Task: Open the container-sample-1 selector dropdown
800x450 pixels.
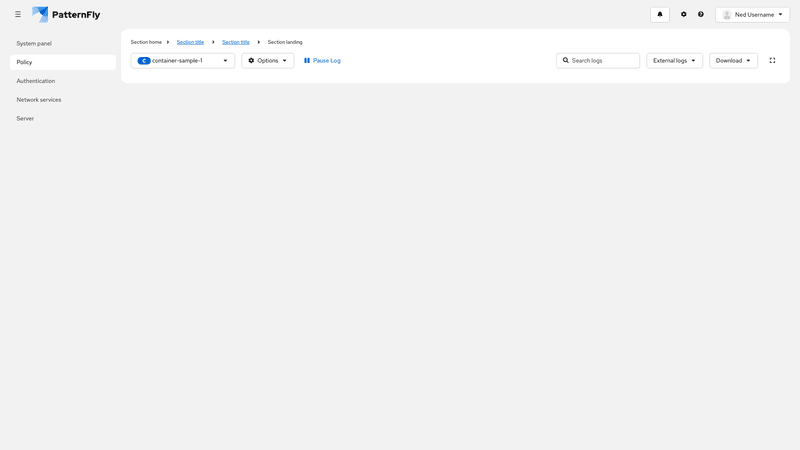Action: [x=183, y=61]
